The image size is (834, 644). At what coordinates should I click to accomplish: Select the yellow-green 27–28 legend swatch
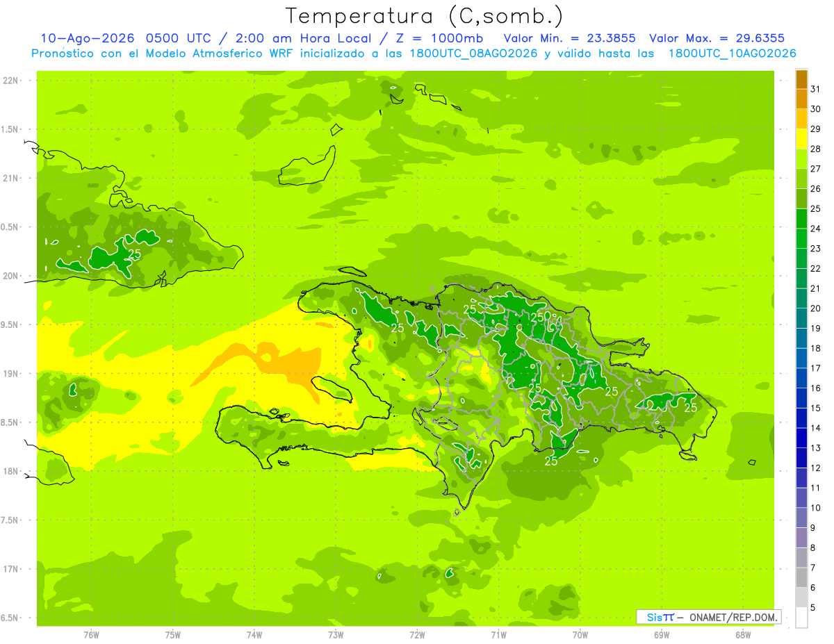coord(801,159)
